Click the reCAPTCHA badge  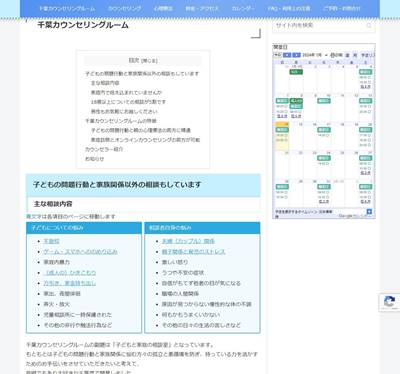click(x=389, y=302)
